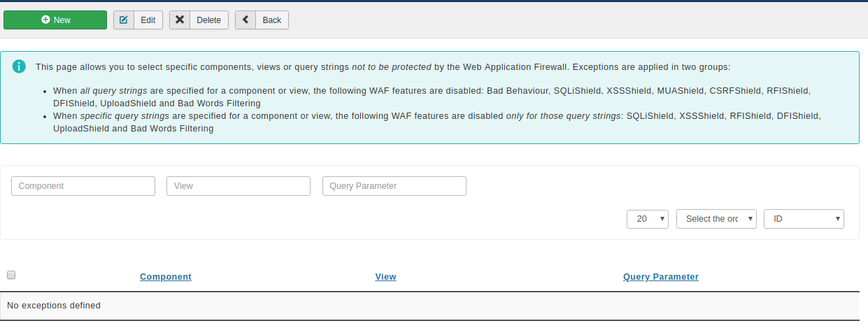Click the pencil icon beside Edit
Screen dimensions: 868x328
click(x=124, y=20)
